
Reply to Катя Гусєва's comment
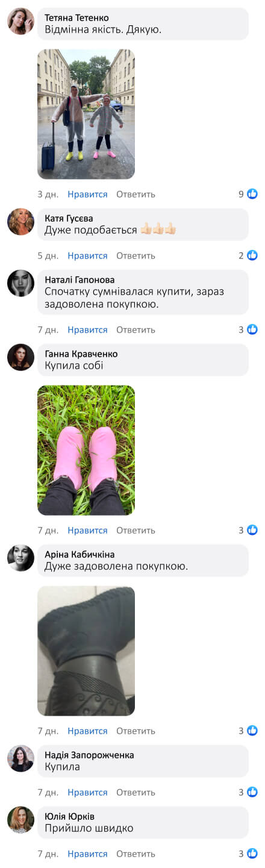(136, 255)
